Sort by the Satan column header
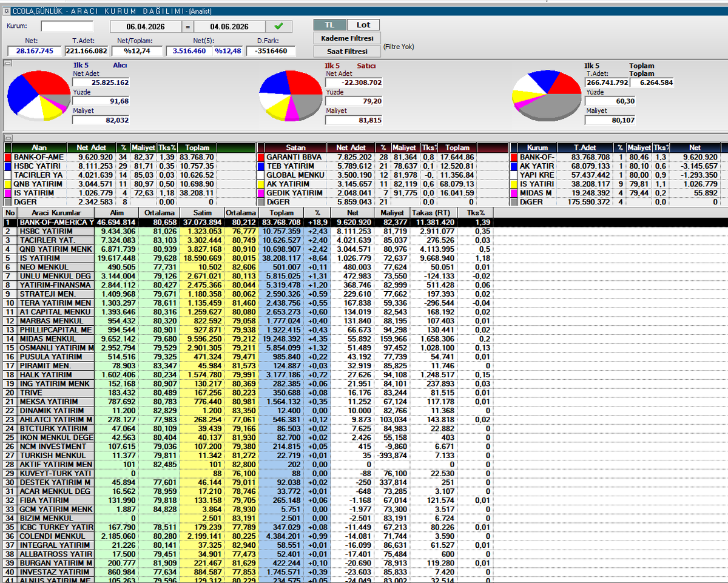728x583 pixels. click(295, 147)
